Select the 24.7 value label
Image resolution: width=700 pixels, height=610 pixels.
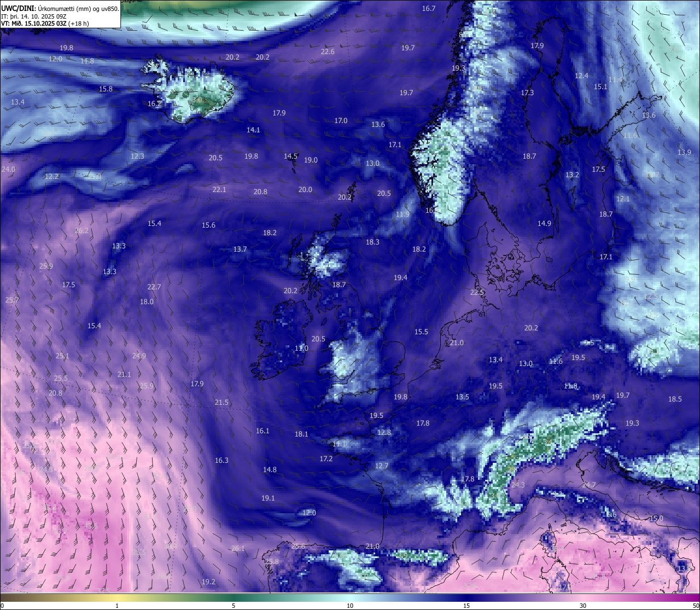pos(589,485)
